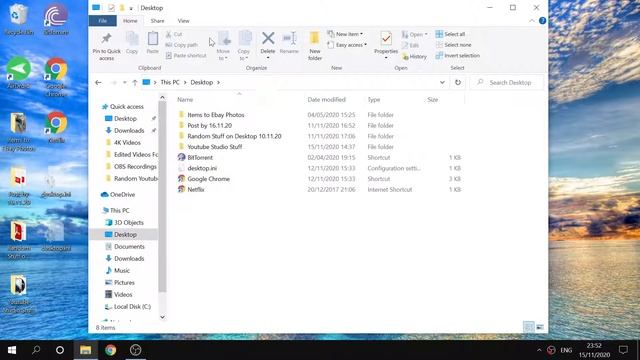Sort by Type column header
This screenshot has height=360, width=640.
tap(373, 100)
